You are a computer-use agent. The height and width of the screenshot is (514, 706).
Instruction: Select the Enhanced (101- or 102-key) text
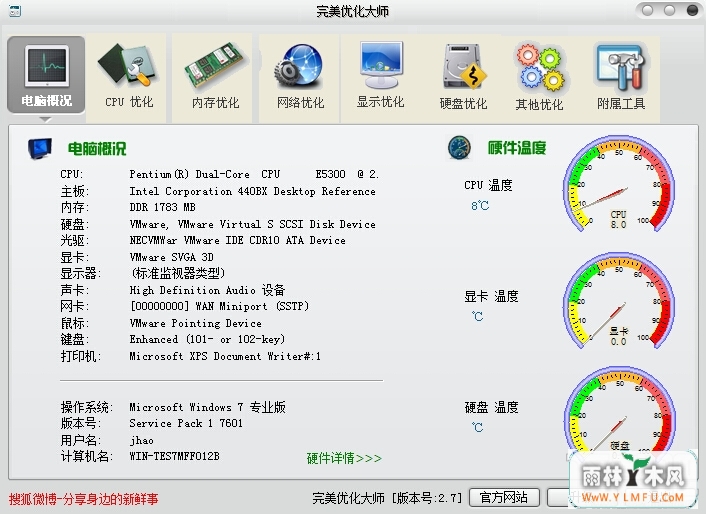point(207,339)
